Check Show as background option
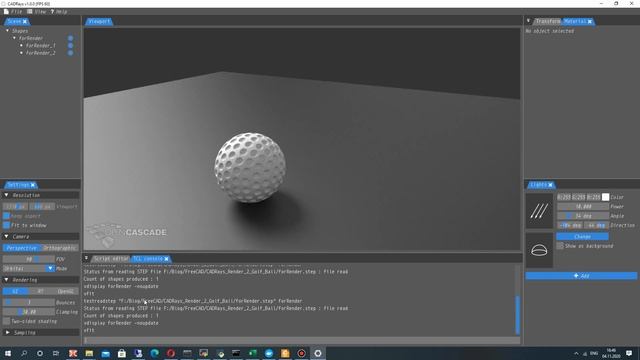 pyautogui.click(x=560, y=246)
